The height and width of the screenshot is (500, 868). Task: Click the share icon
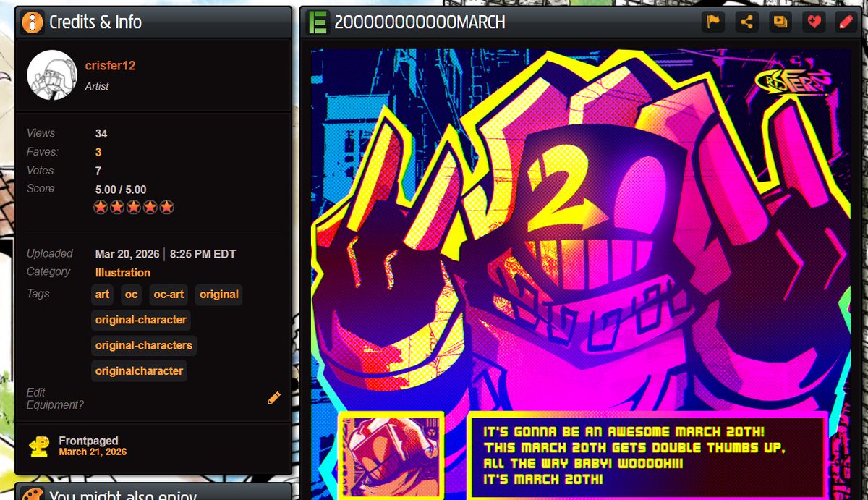(x=746, y=22)
